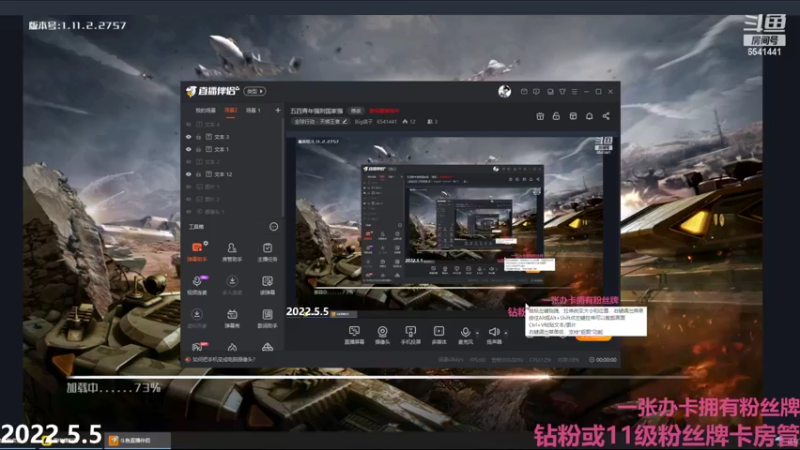Switch to 场景 1 tab
Viewport: 800px width, 450px height.
pyautogui.click(x=253, y=110)
